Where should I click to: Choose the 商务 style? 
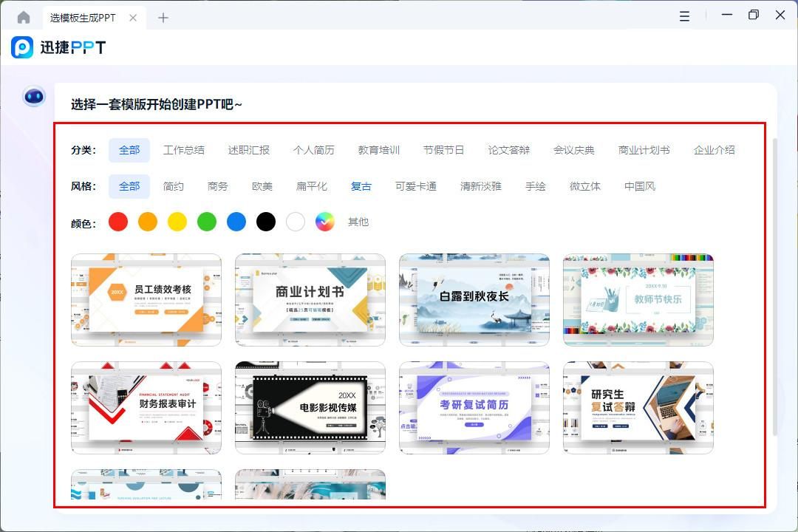tap(218, 186)
